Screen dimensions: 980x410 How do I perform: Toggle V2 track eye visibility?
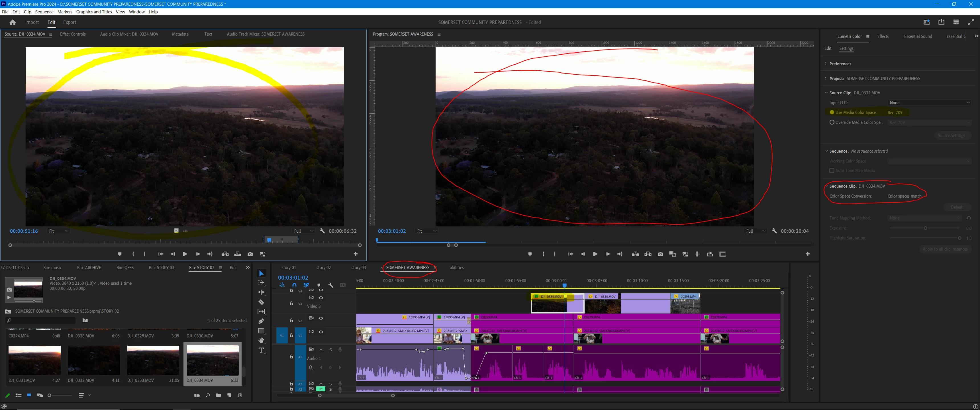[321, 318]
